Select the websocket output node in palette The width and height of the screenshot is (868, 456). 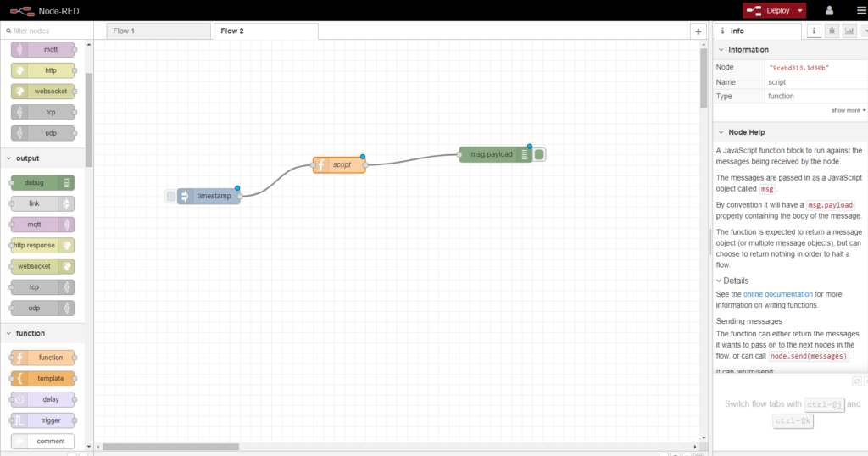coord(42,266)
